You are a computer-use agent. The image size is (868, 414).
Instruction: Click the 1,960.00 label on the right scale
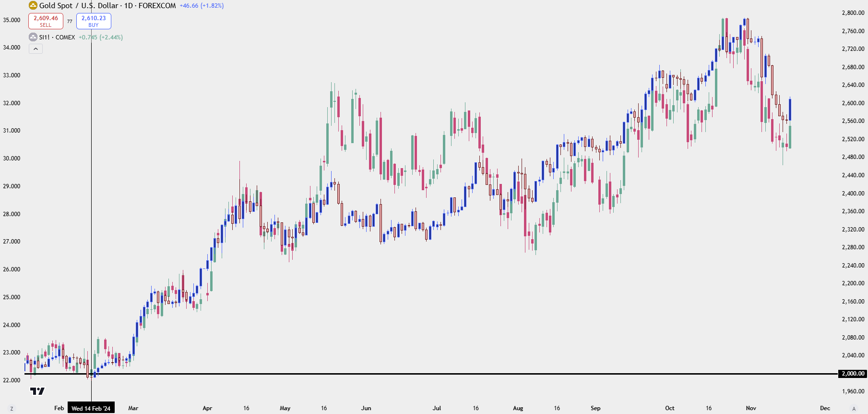tap(853, 391)
